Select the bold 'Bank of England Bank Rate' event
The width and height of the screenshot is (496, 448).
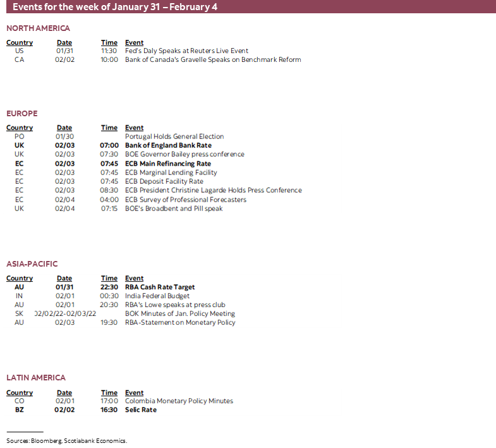(168, 145)
